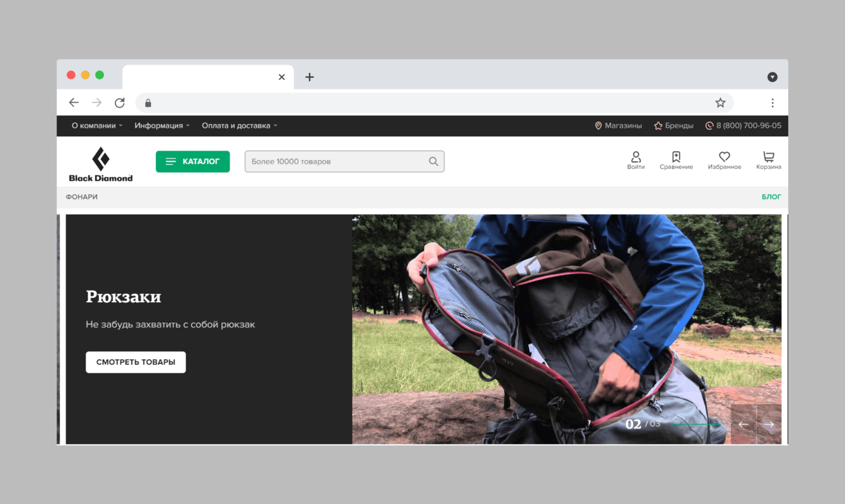Show the previous slide with the left arrow

click(x=743, y=424)
